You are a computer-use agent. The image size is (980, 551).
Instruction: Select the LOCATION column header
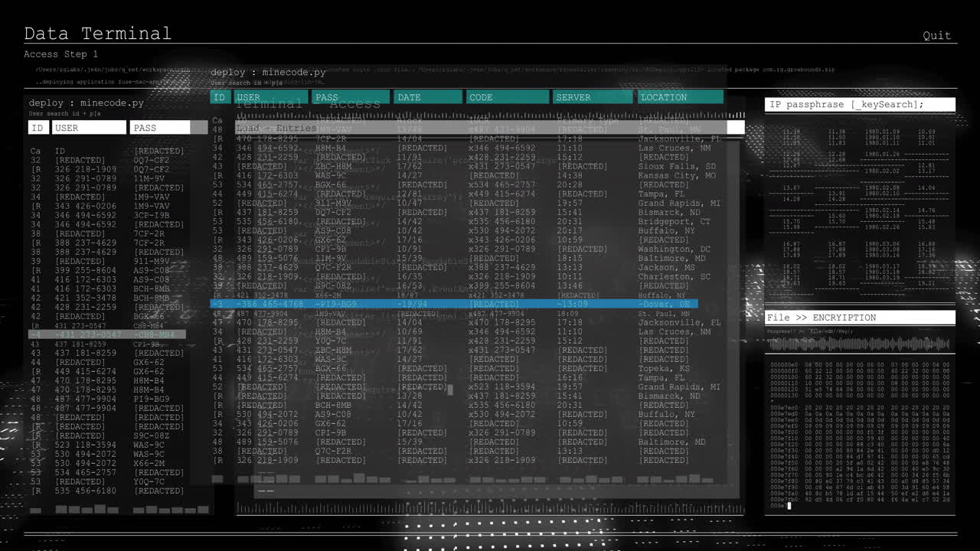point(681,97)
